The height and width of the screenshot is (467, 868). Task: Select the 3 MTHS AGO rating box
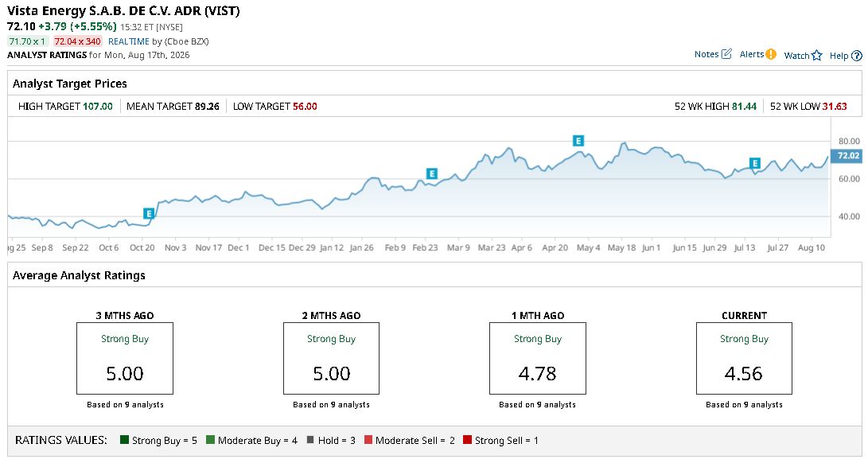(x=125, y=359)
